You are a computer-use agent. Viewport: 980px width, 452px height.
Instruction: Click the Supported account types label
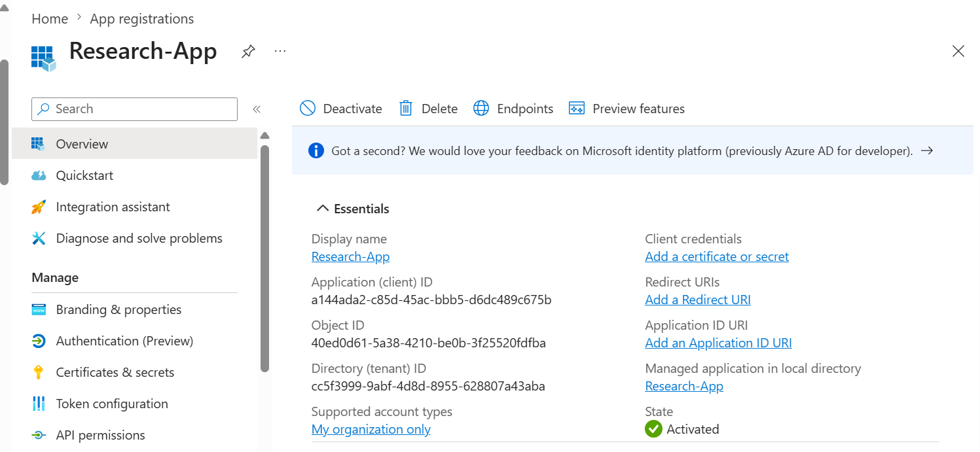[382, 411]
